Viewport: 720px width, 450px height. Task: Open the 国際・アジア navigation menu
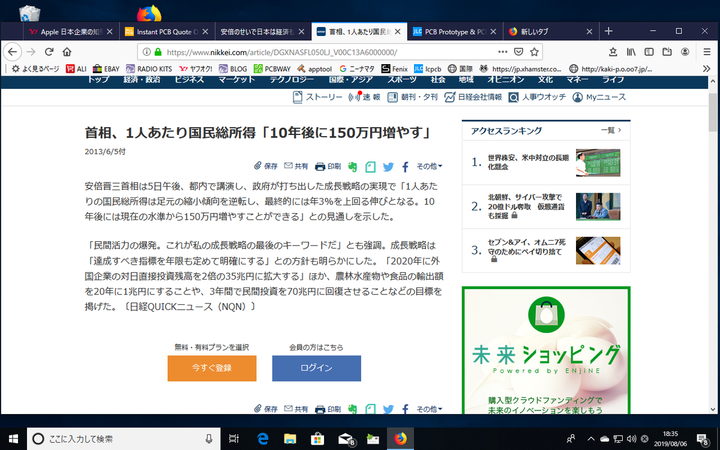(351, 80)
